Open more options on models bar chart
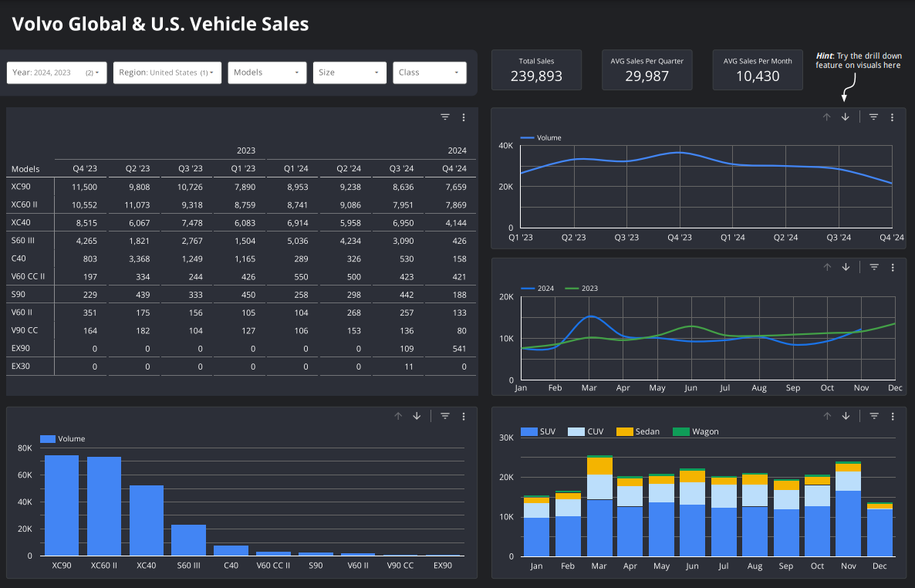The width and height of the screenshot is (915, 588). 464,417
